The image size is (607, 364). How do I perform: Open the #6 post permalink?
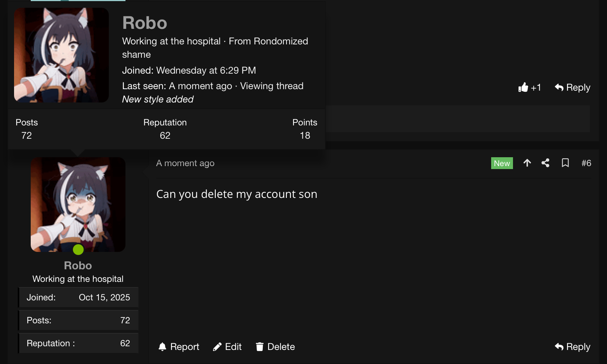(586, 163)
